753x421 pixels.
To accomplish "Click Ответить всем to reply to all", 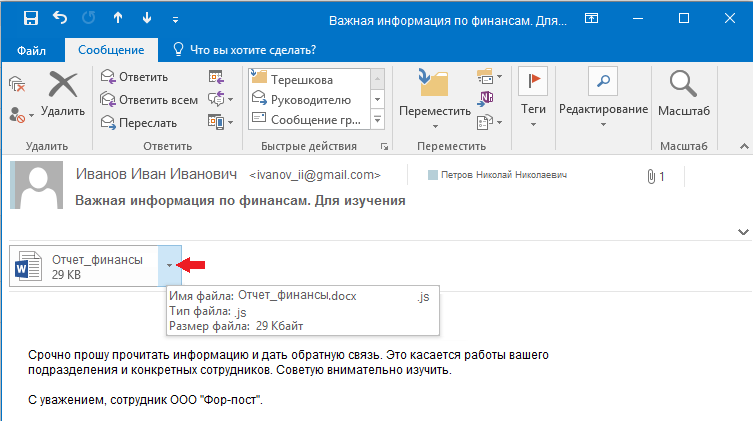I will pos(149,100).
